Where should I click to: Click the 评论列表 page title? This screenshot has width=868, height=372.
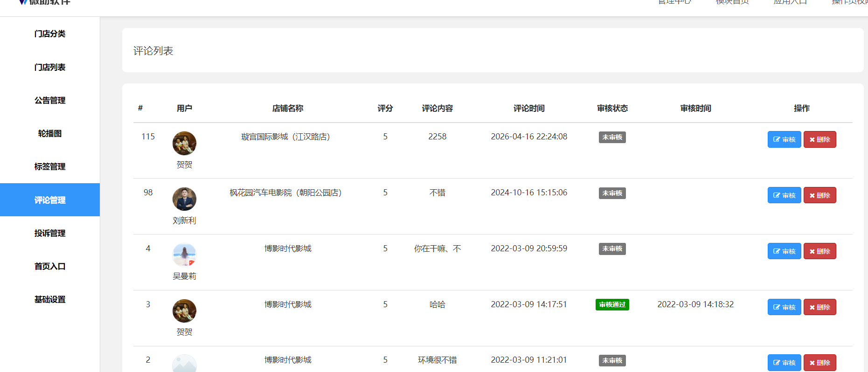click(153, 51)
